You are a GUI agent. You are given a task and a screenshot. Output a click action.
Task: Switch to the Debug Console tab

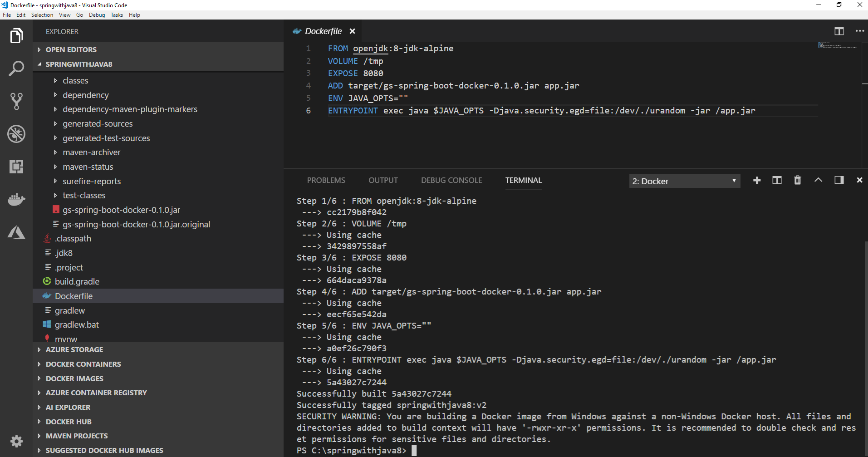tap(451, 181)
